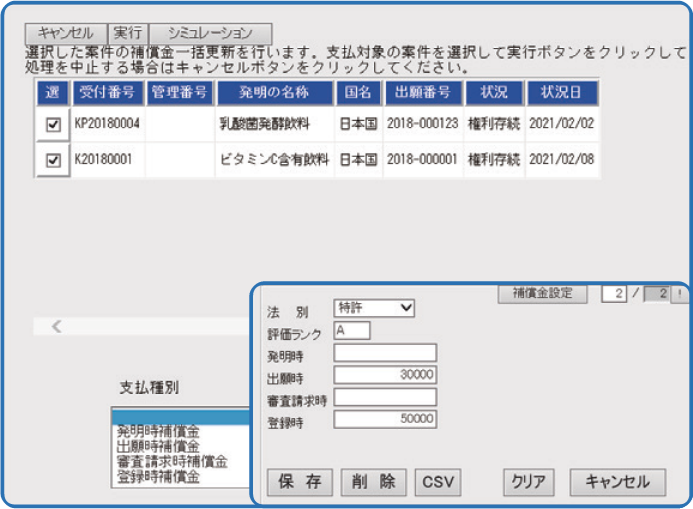Click the 状況日 column header

tap(561, 93)
